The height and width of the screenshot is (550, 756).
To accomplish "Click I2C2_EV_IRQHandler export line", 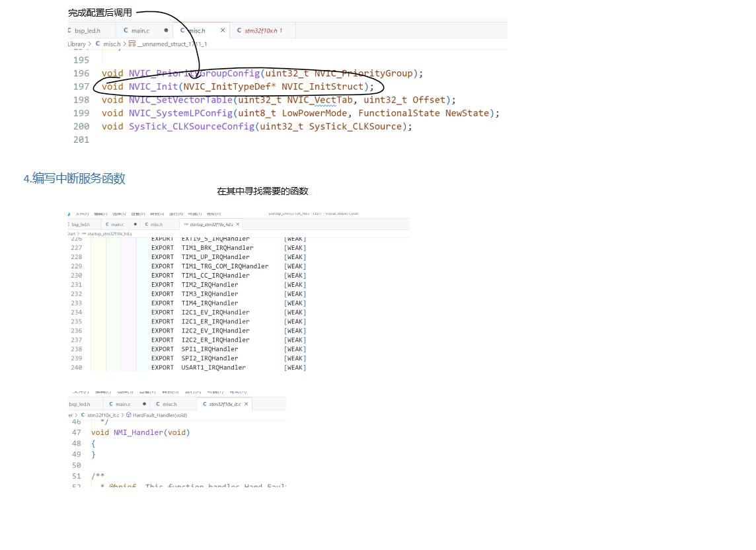I will [229, 331].
